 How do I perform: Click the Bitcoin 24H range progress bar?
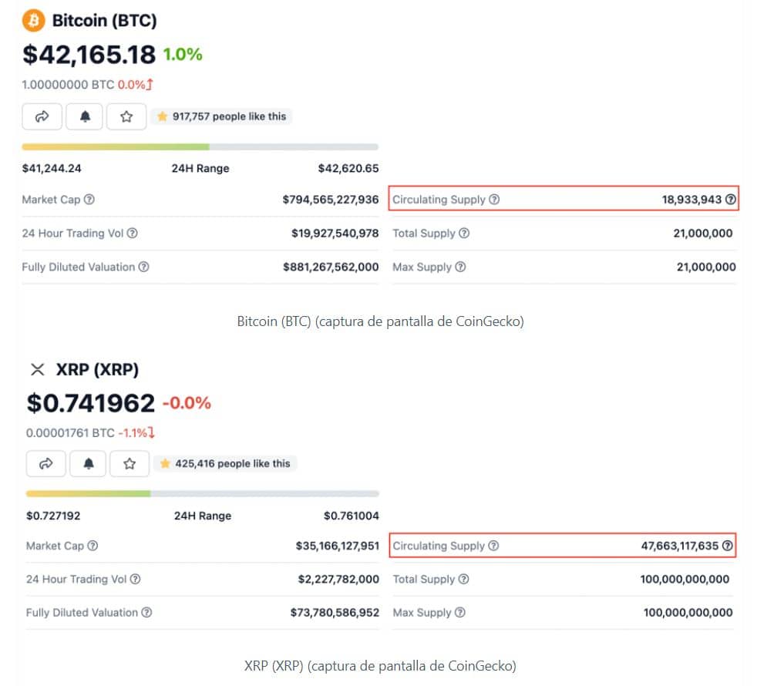(200, 147)
